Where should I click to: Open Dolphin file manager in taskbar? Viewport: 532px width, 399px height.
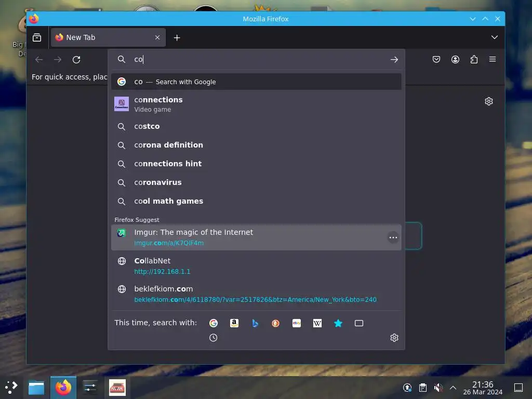coord(36,388)
